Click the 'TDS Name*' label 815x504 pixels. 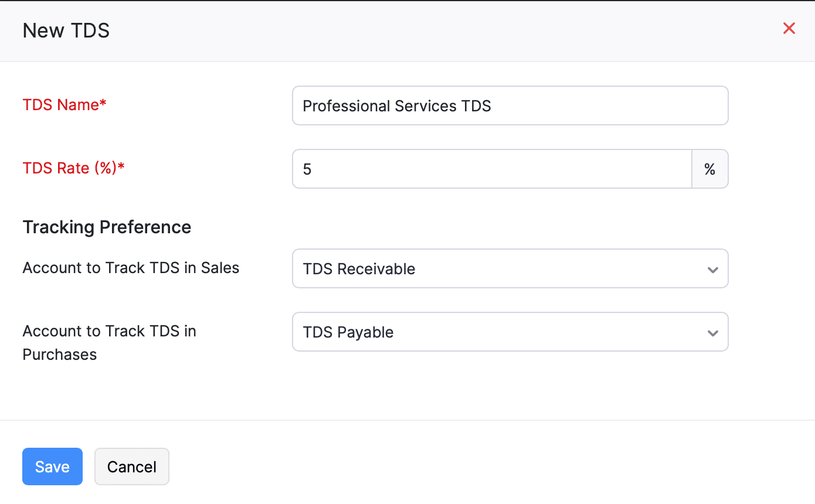click(64, 105)
